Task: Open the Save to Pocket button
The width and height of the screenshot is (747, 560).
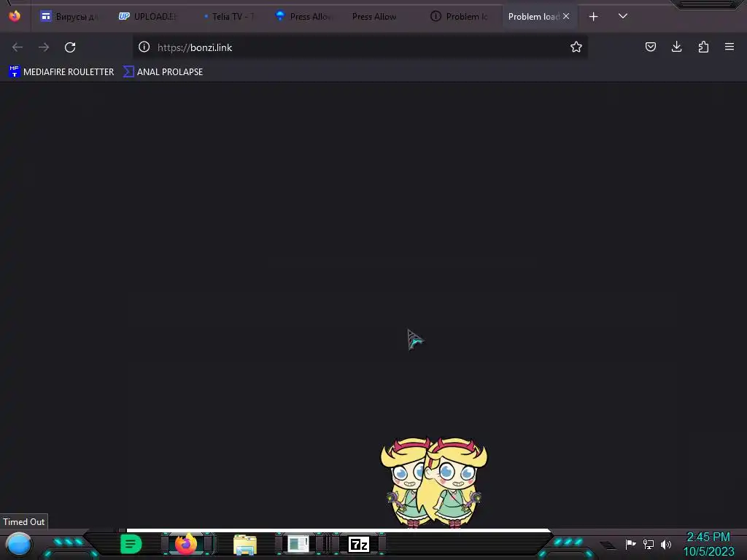Action: (650, 47)
